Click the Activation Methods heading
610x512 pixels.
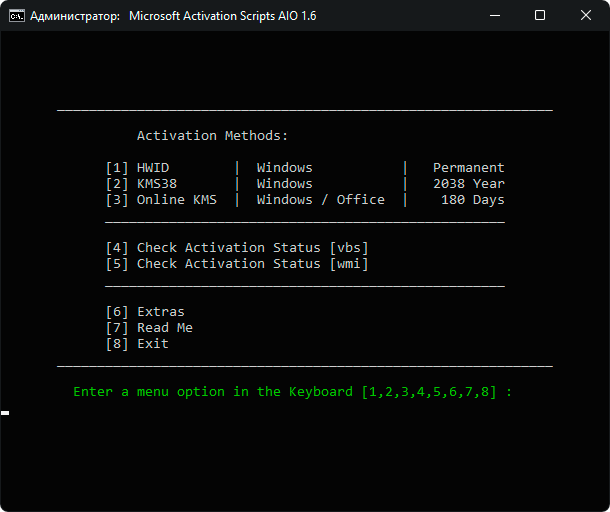click(212, 136)
